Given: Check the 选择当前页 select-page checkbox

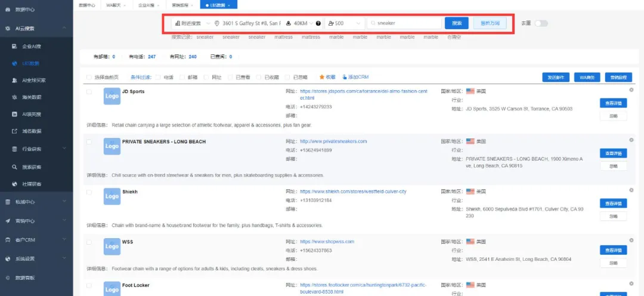Looking at the screenshot, I should [89, 77].
